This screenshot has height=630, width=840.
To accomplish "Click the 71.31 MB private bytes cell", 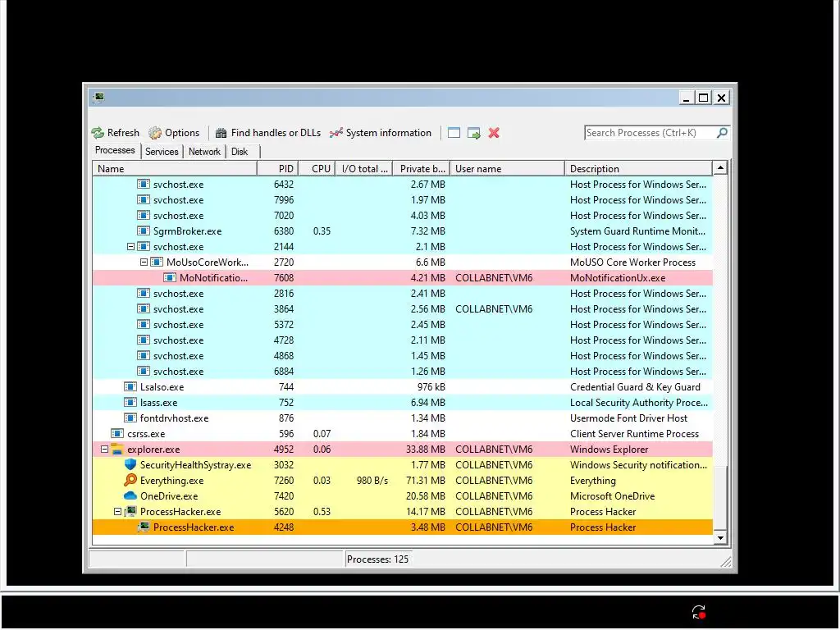I will point(426,481).
